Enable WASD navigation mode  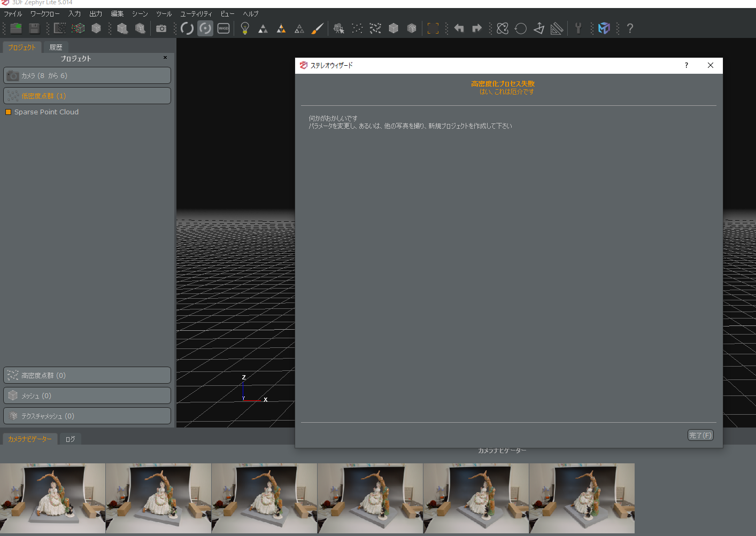223,28
